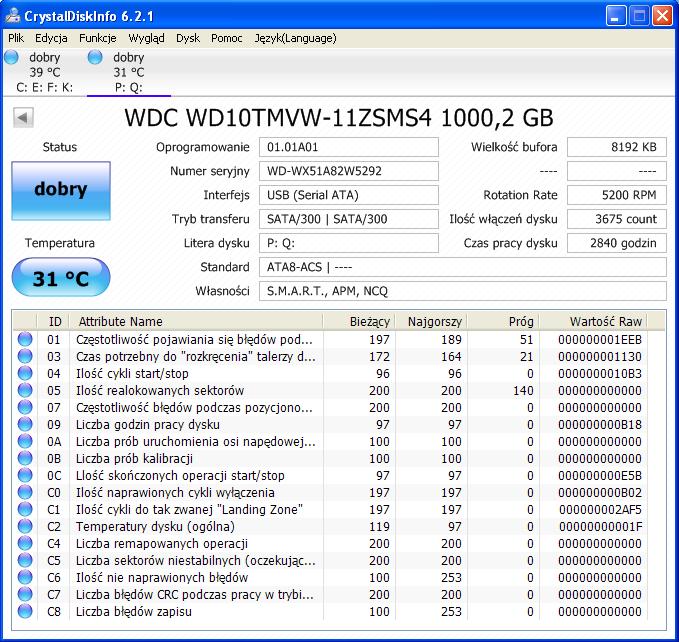Click status icon of attribute 0B row
679x642 pixels.
[x=25, y=458]
